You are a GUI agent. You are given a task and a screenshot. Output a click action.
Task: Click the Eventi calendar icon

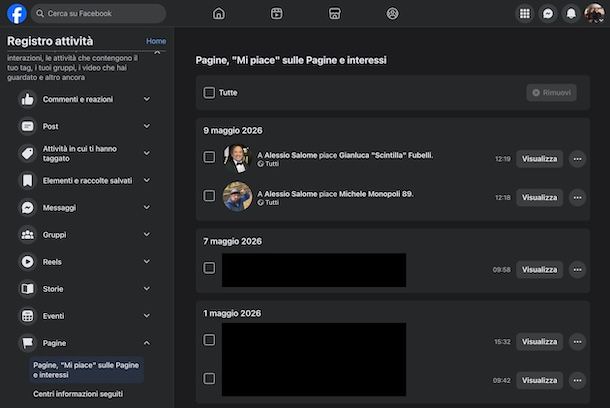click(28, 316)
